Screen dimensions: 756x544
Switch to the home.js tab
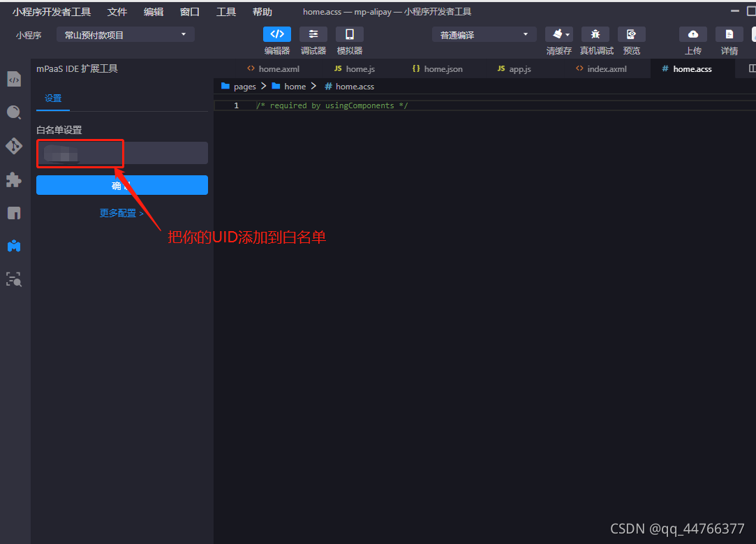pos(355,69)
